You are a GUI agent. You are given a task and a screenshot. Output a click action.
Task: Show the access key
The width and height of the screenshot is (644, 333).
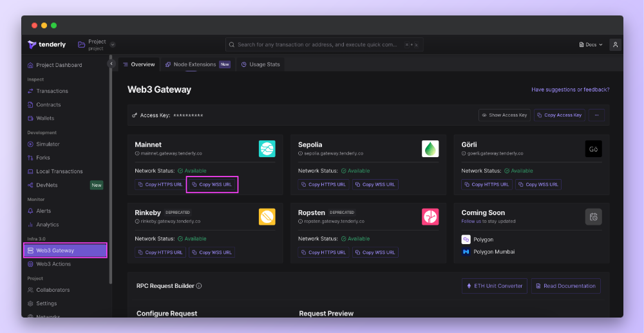click(504, 115)
